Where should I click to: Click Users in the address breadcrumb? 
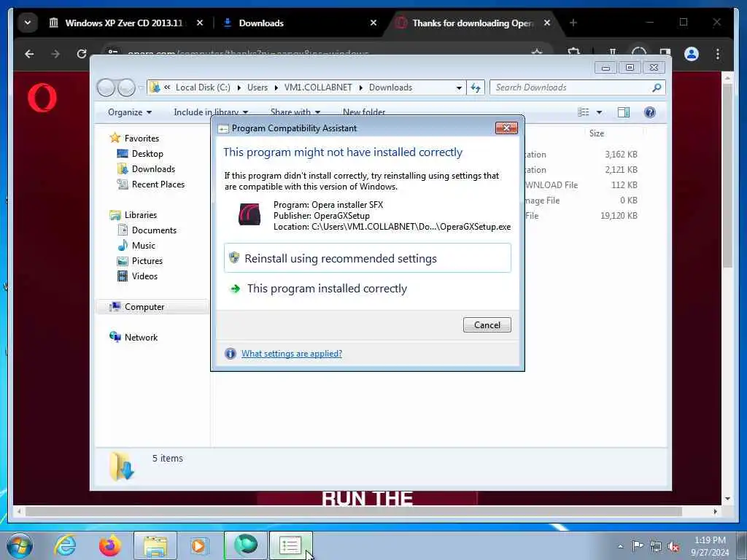coord(258,87)
